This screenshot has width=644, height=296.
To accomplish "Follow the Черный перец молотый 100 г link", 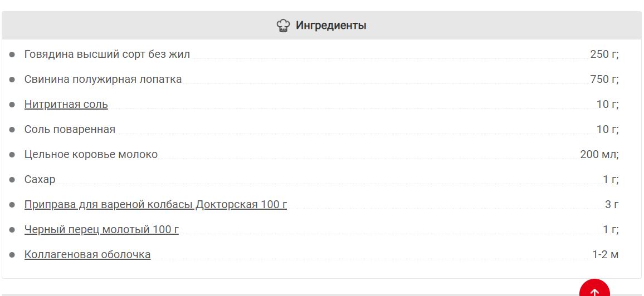I will 101,229.
